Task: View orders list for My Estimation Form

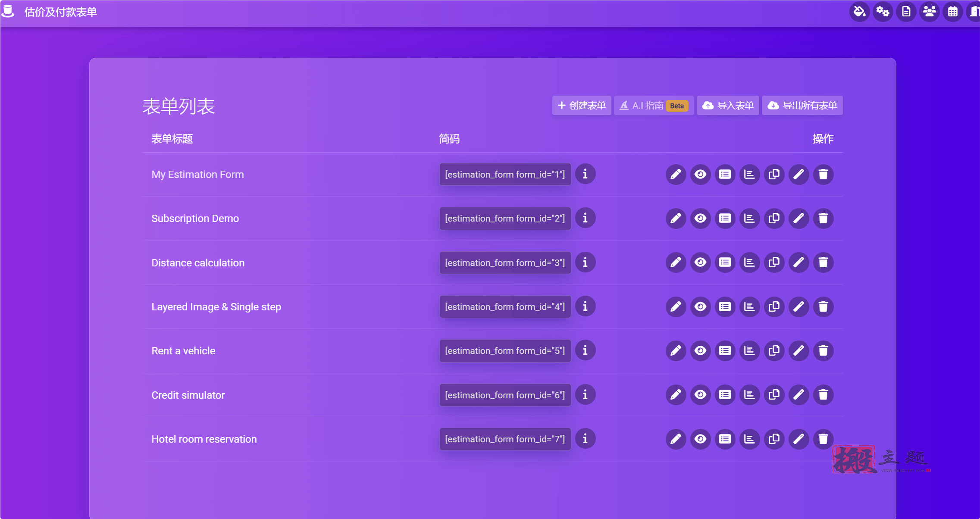Action: click(725, 175)
